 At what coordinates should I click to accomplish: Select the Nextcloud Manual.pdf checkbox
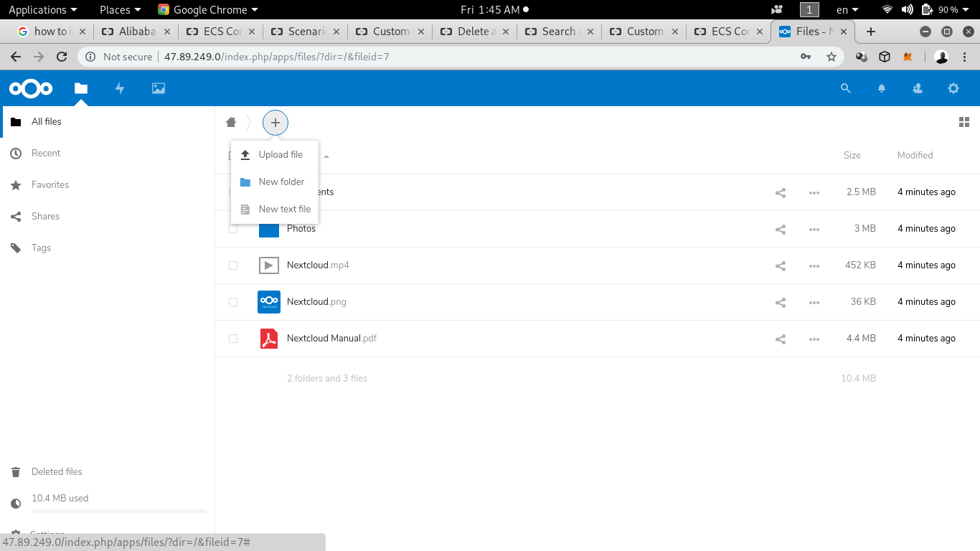coord(233,339)
